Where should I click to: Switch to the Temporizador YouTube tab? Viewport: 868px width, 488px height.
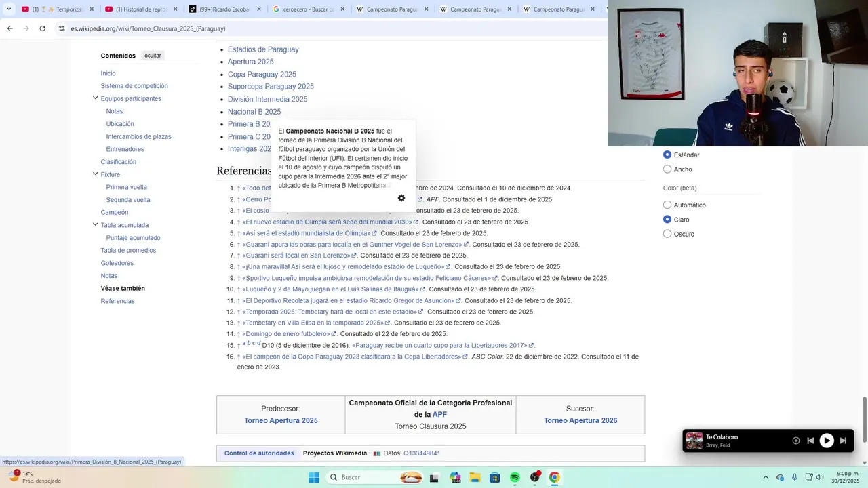pyautogui.click(x=58, y=9)
